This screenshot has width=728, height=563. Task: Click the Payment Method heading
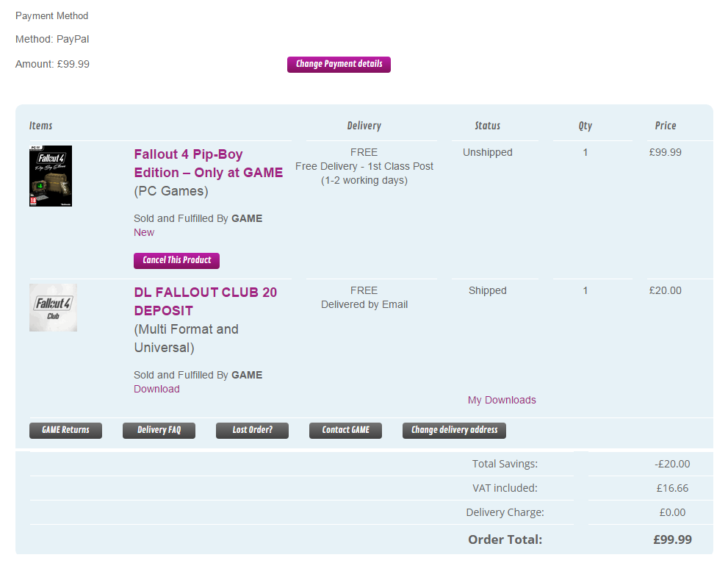pyautogui.click(x=51, y=15)
